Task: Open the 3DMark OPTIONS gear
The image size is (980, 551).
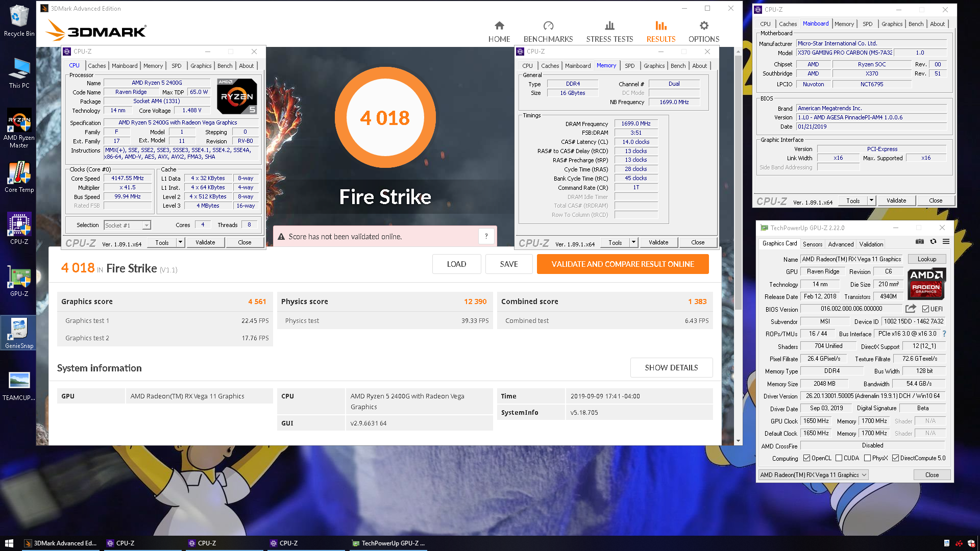Action: point(704,32)
